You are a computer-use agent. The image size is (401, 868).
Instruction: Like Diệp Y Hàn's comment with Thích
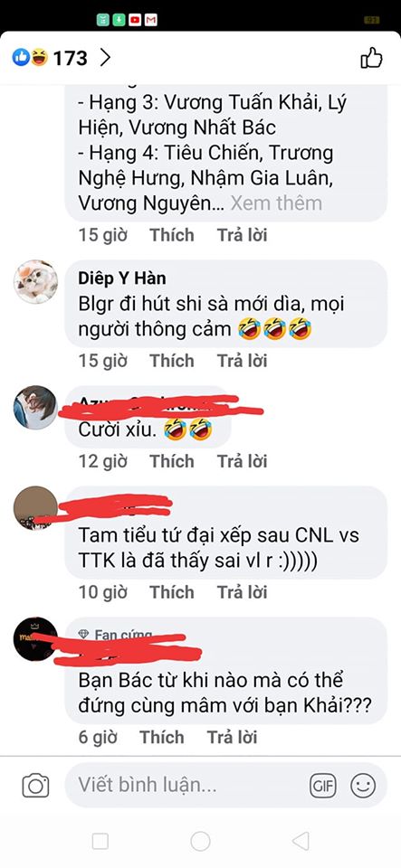click(x=172, y=361)
